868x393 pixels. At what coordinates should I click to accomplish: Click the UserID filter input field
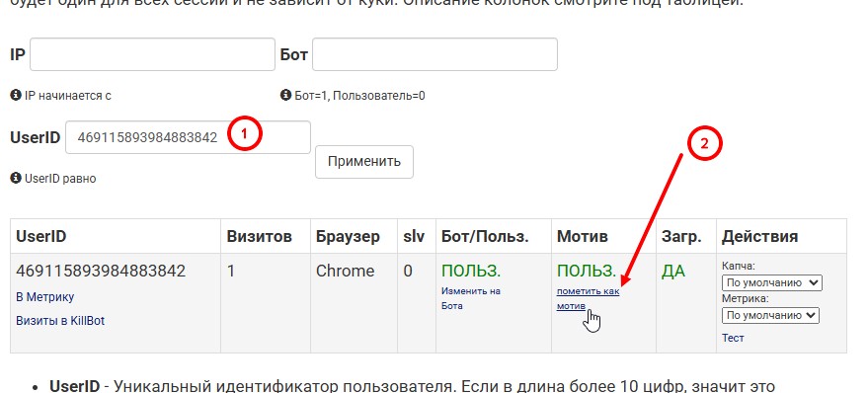pos(188,137)
